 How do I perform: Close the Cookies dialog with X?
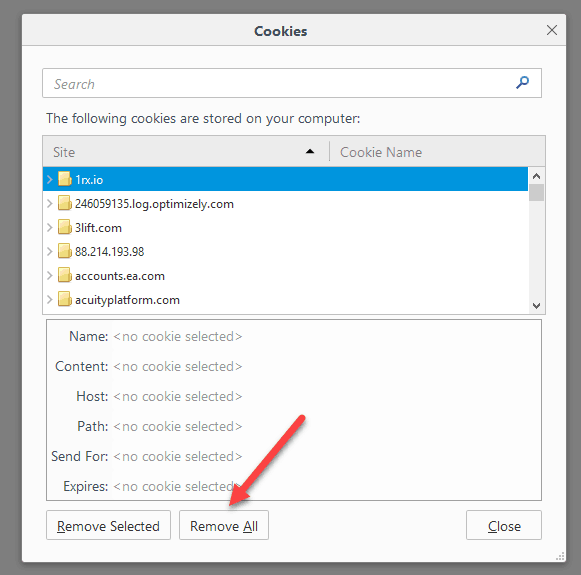click(x=552, y=30)
